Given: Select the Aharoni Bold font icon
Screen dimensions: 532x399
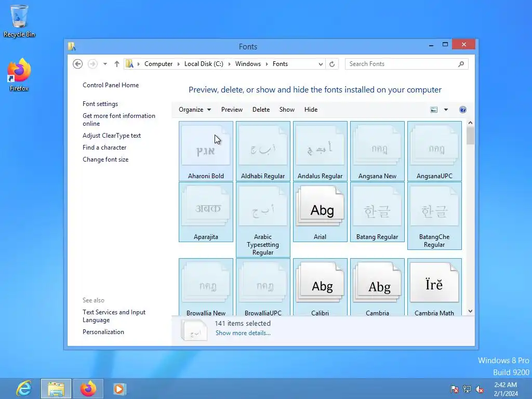Looking at the screenshot, I should pyautogui.click(x=206, y=151).
